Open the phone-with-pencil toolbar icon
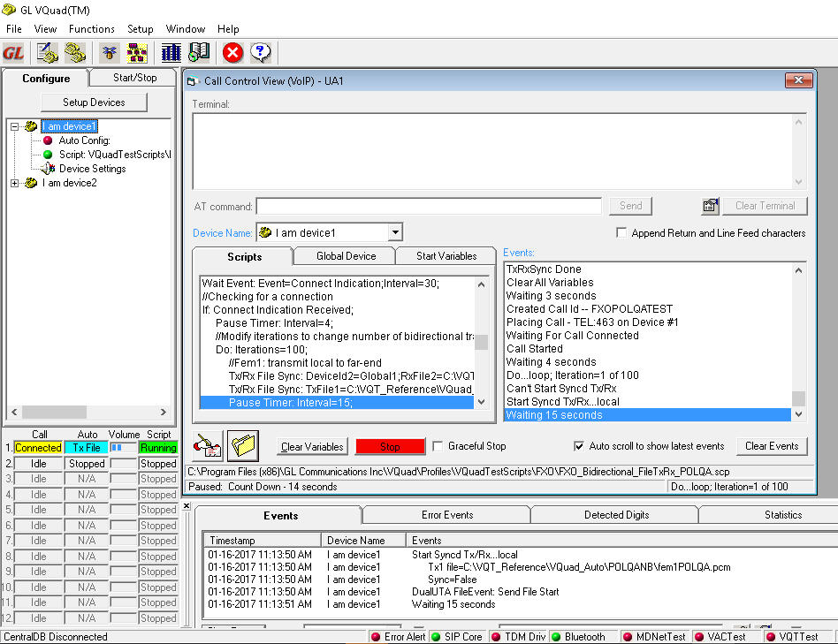Viewport: 838px width, 644px height. 47,52
